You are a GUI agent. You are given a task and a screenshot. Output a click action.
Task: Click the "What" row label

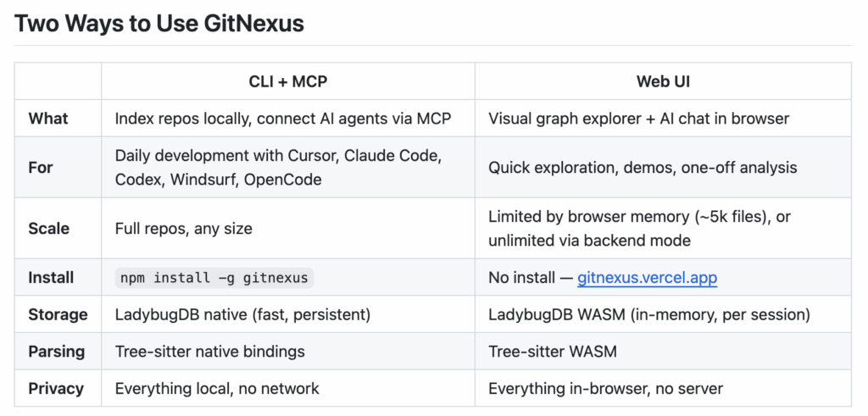(48, 119)
